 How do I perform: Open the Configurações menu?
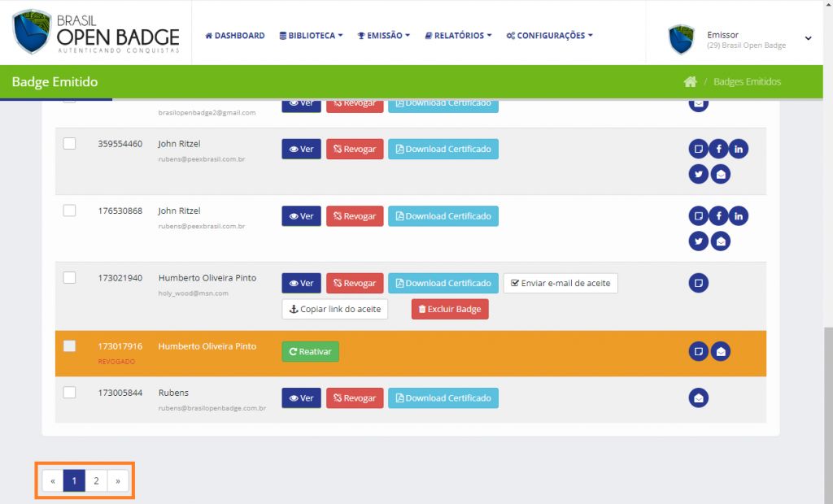pyautogui.click(x=549, y=36)
